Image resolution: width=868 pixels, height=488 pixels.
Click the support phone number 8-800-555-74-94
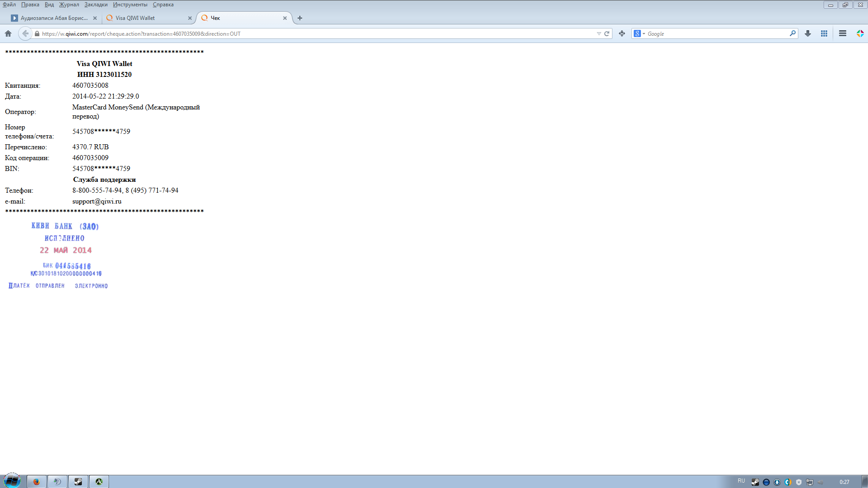point(97,190)
